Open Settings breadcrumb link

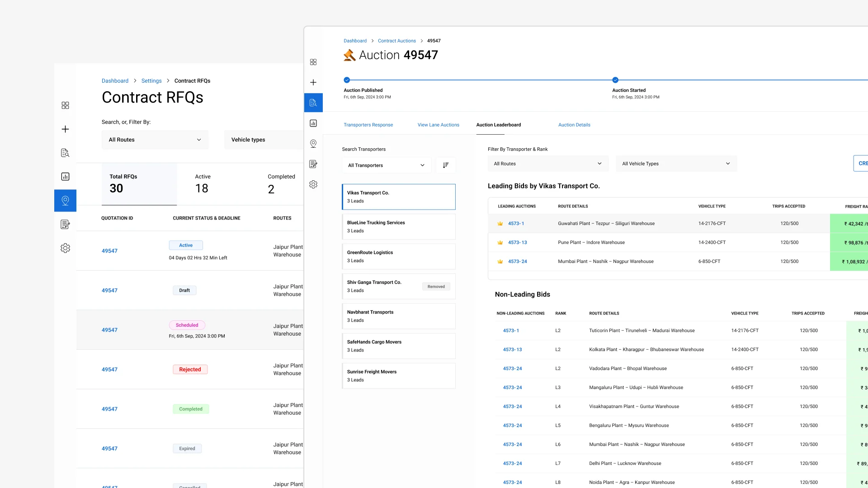pos(151,81)
